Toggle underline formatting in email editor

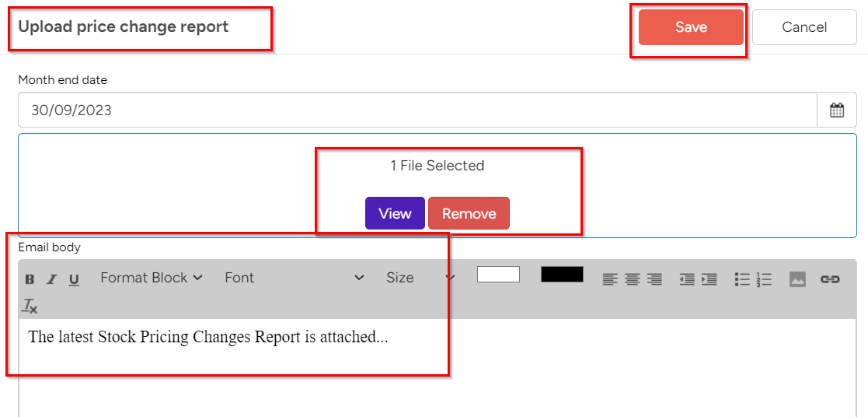(x=74, y=279)
